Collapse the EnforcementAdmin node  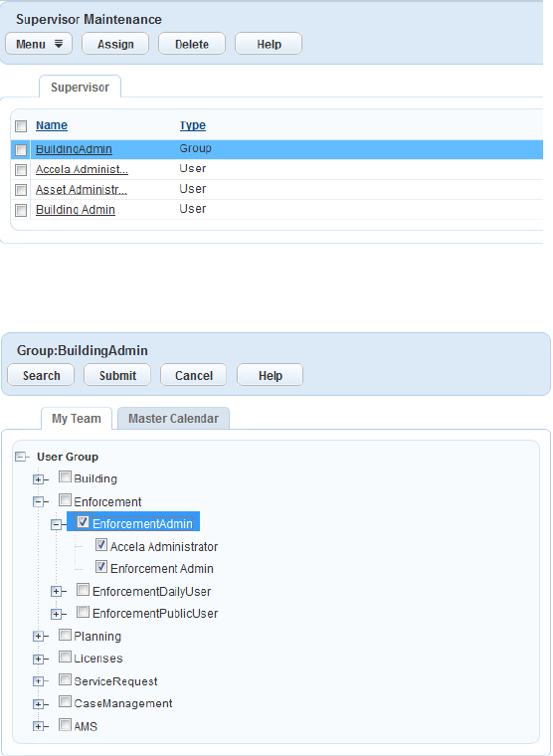tap(57, 524)
